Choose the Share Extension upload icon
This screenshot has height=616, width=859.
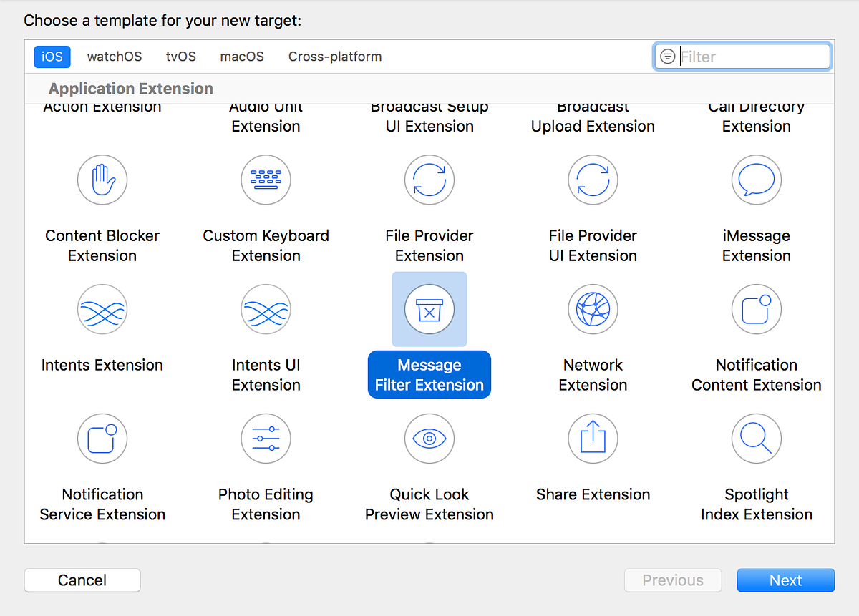593,439
